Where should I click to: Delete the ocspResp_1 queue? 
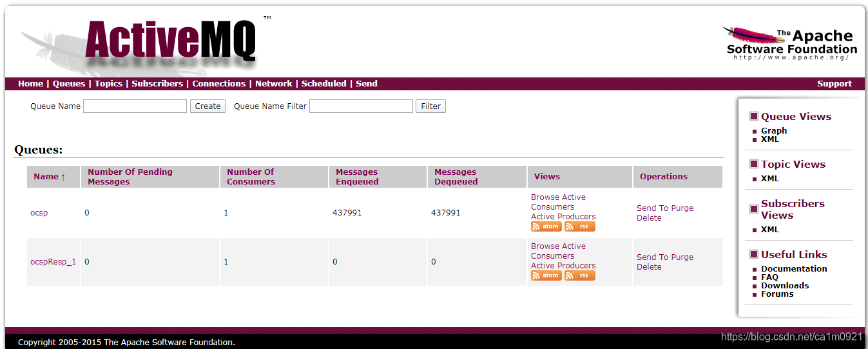(649, 267)
